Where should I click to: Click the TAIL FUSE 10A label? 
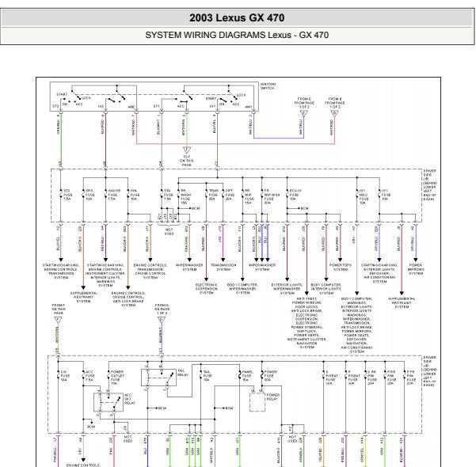tap(207, 376)
